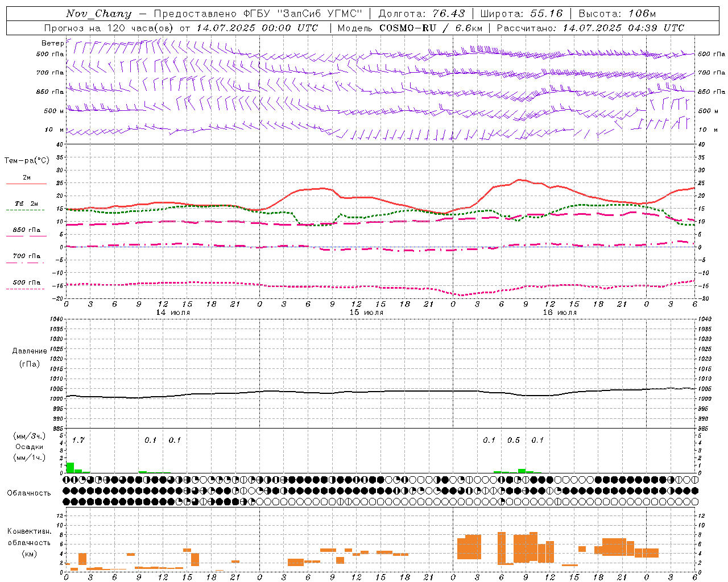Viewport: 728px width, 582px height.
Task: Click the Давление pressure panel label
Action: click(x=30, y=351)
